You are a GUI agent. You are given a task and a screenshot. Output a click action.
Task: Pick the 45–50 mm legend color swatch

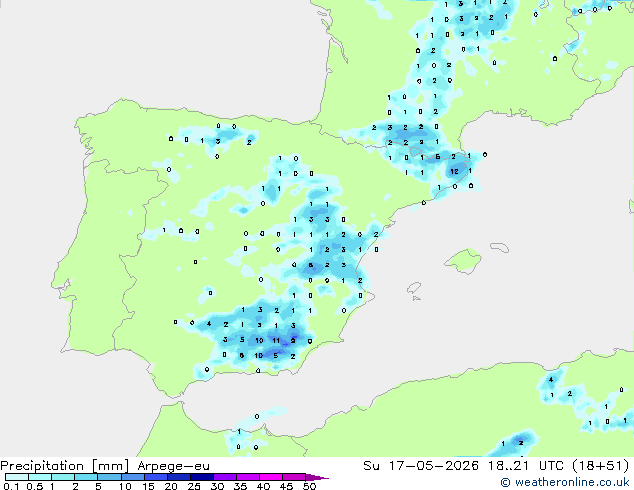pos(294,477)
